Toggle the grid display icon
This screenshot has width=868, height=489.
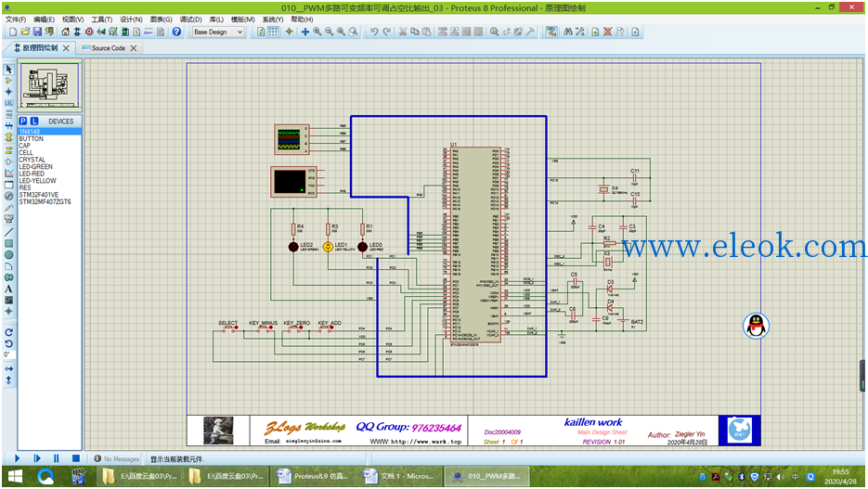tap(273, 32)
